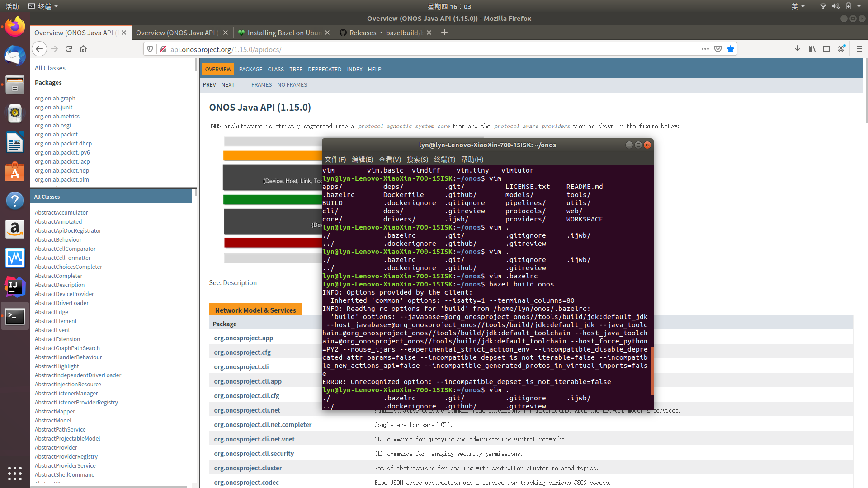Image resolution: width=868 pixels, height=488 pixels.
Task: Click the tracking protection shield icon
Action: pyautogui.click(x=150, y=49)
